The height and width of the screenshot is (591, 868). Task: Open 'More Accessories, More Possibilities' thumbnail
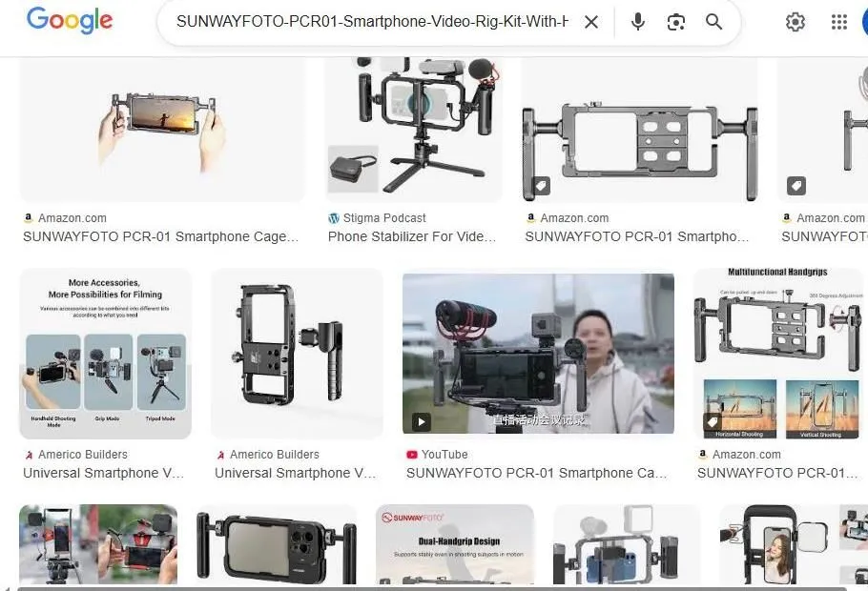106,354
